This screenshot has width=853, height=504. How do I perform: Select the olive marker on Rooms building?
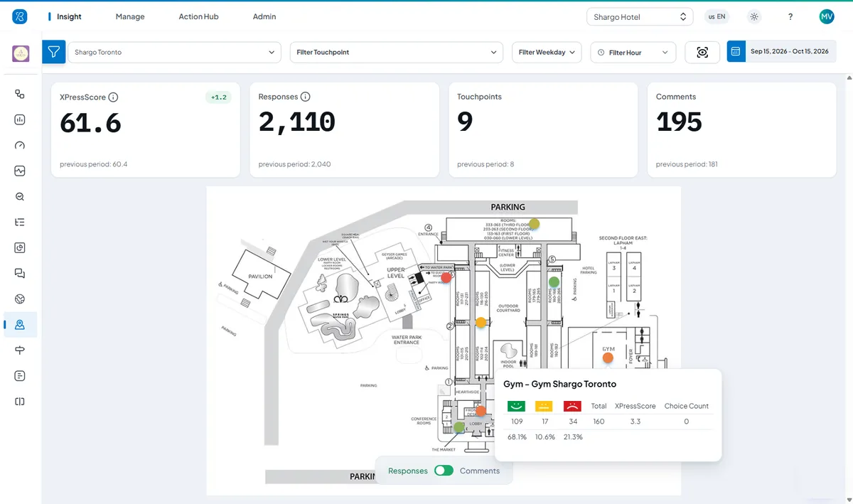tap(535, 224)
